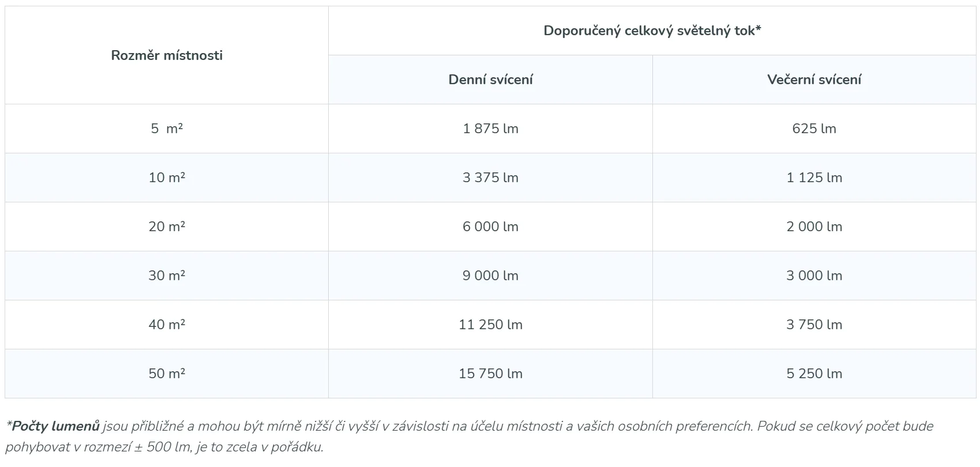Viewport: 980px width, 467px height.
Task: Click the 50 m² room size cell
Action: (x=167, y=374)
